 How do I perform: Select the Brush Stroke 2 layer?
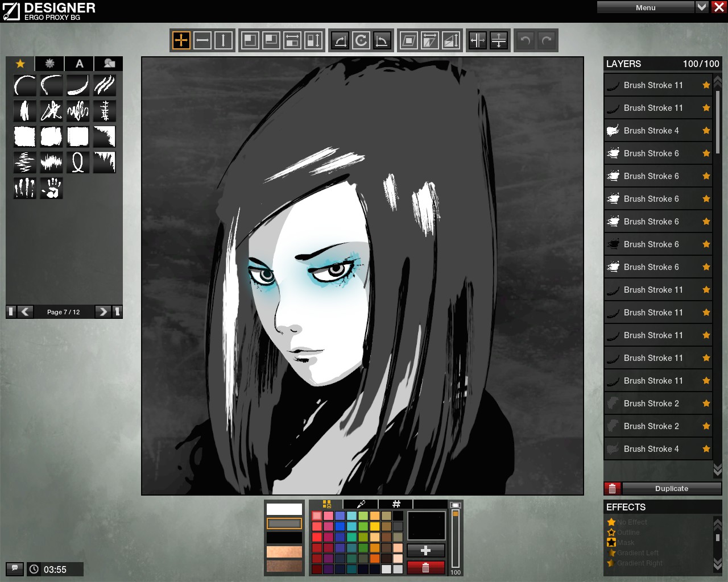[x=651, y=404]
